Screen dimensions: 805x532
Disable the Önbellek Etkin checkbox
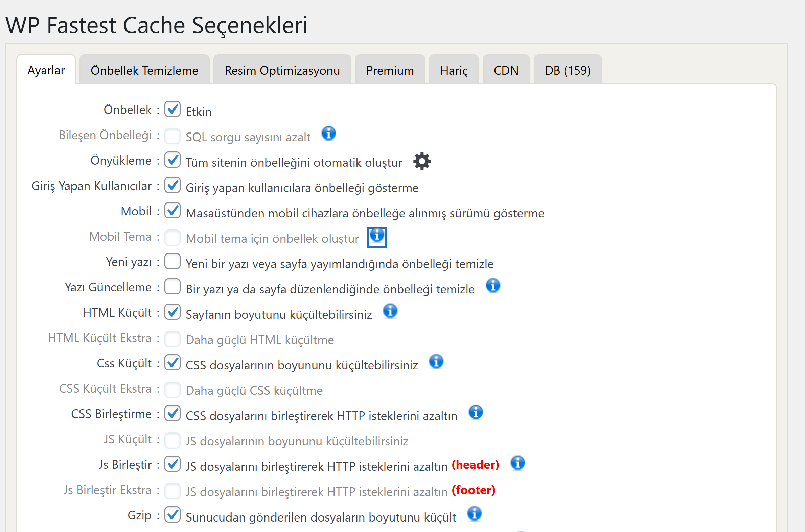pyautogui.click(x=172, y=109)
